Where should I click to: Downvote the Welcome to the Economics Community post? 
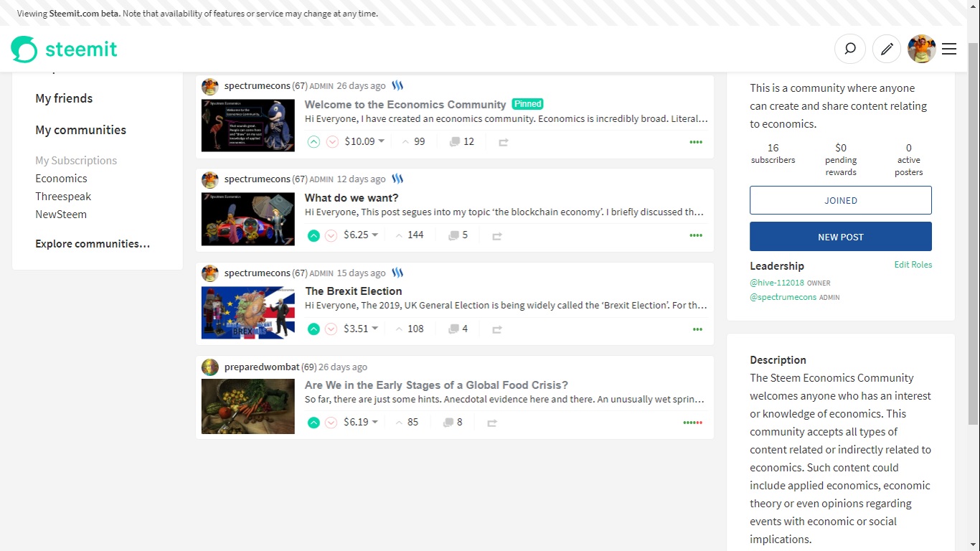coord(332,142)
